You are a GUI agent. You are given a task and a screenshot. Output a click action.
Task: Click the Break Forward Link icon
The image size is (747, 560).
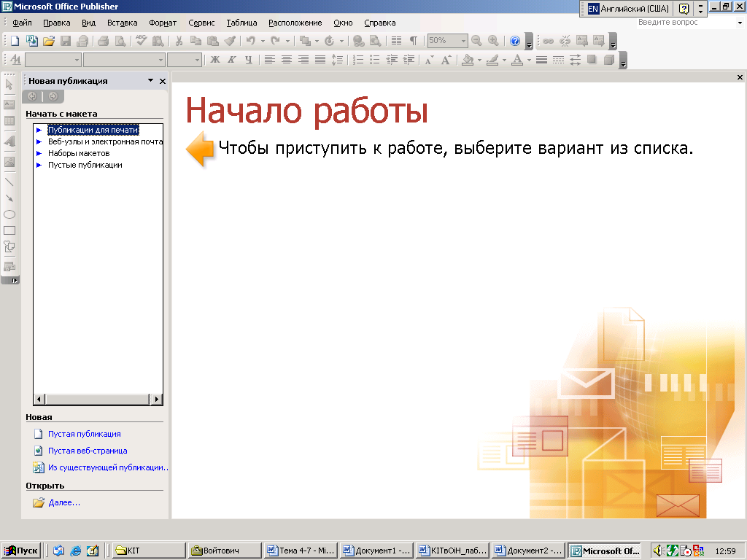pos(565,41)
